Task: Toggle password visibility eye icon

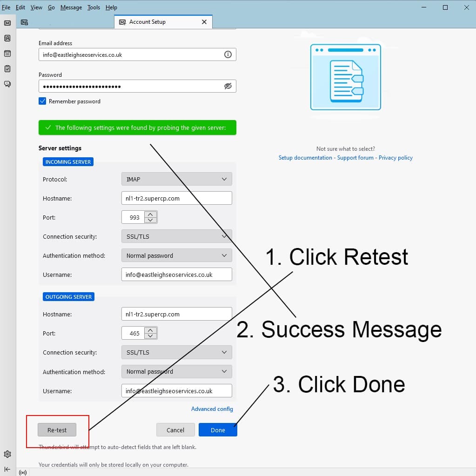Action: pyautogui.click(x=228, y=86)
